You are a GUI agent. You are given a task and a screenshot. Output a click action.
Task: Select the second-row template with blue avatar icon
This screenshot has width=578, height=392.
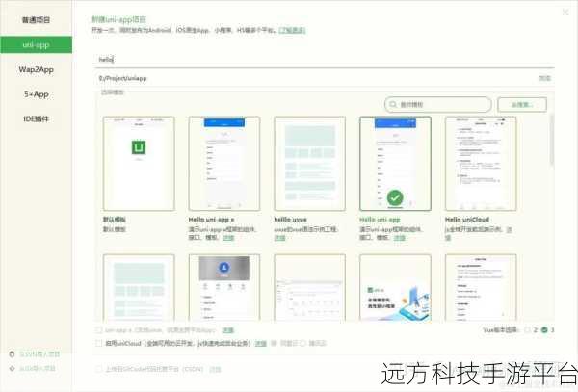point(224,287)
